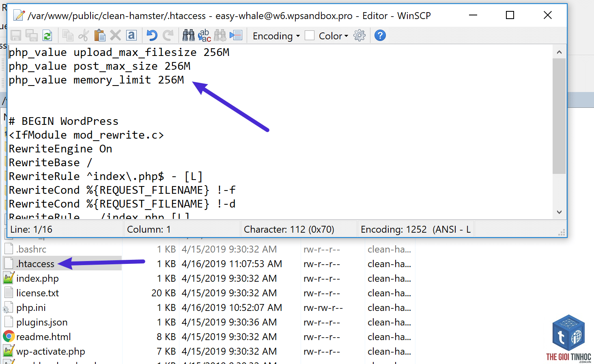The image size is (594, 364).
Task: Open the Replace tool icon
Action: click(x=204, y=36)
